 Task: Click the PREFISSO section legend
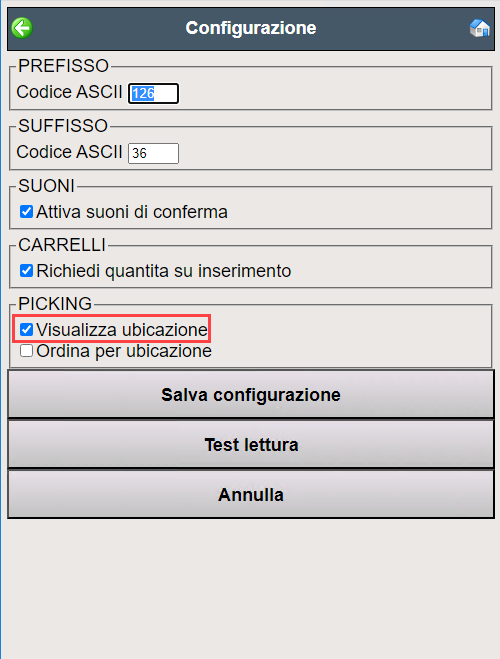(x=63, y=66)
